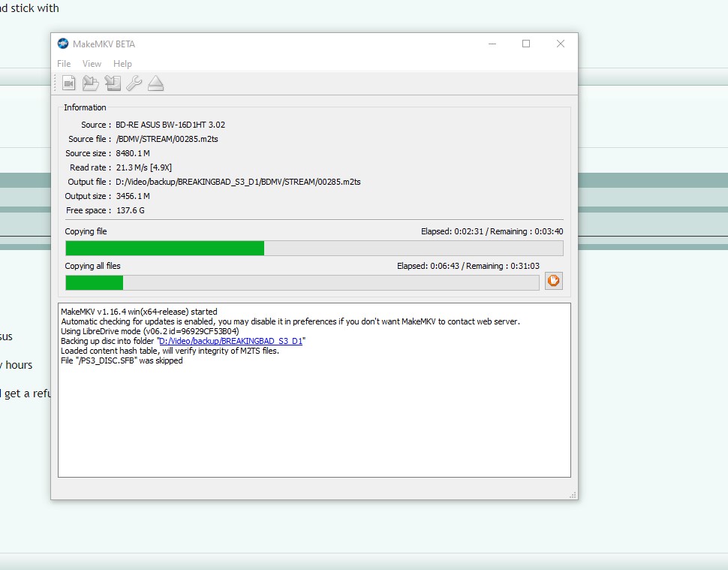This screenshot has width=728, height=570.
Task: Click the log line PS3_DISC.SFB was skipped
Action: pyautogui.click(x=122, y=360)
